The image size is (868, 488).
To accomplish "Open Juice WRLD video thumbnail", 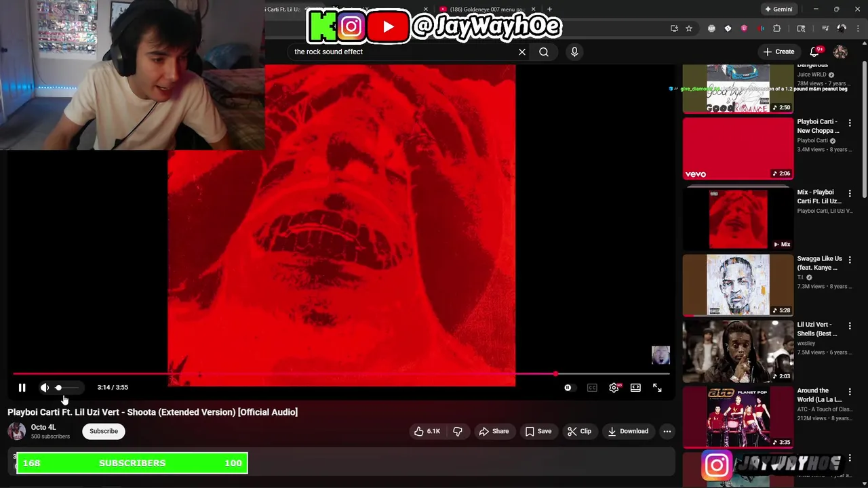I will click(x=738, y=88).
